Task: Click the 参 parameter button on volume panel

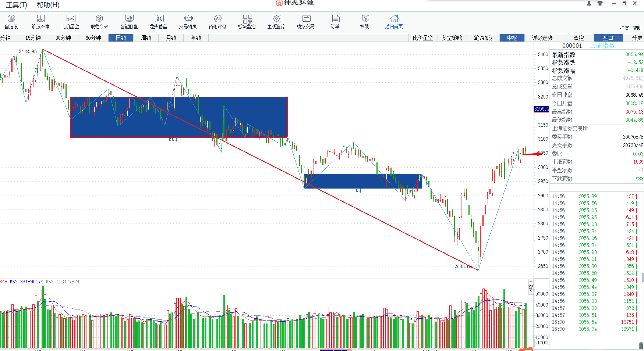Action: pos(531,287)
